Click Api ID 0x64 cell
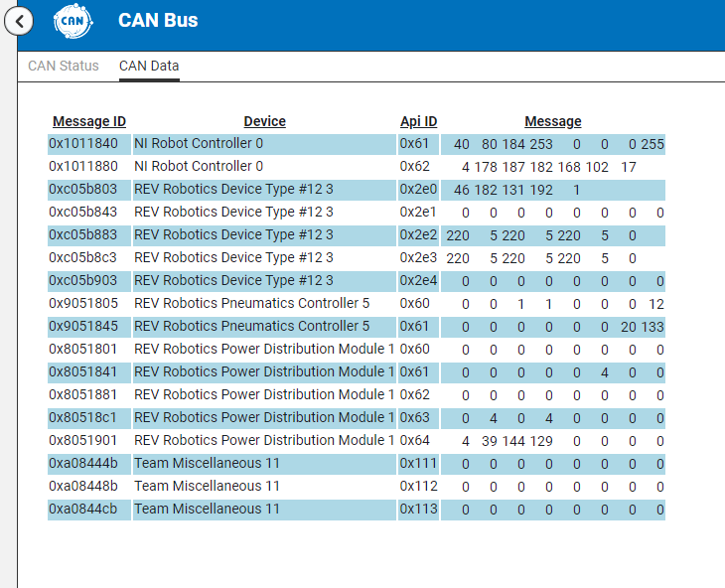This screenshot has width=725, height=588. [x=418, y=441]
